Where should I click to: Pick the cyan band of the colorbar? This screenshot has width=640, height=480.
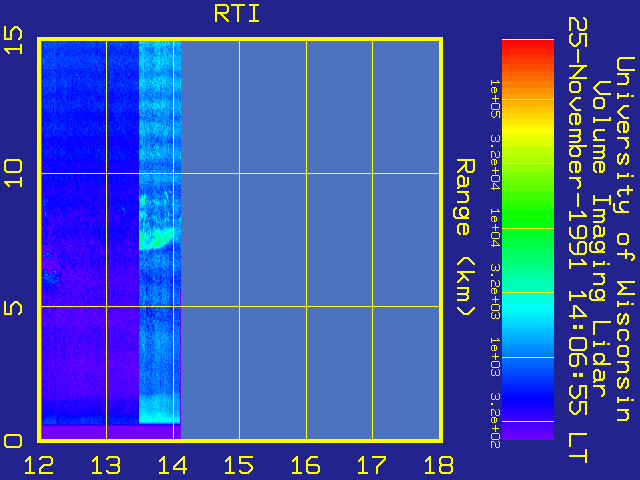click(528, 310)
